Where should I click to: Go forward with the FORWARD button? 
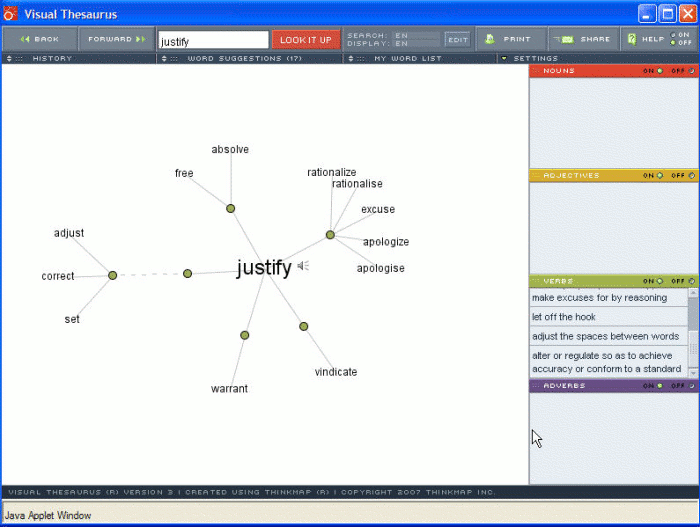click(117, 39)
